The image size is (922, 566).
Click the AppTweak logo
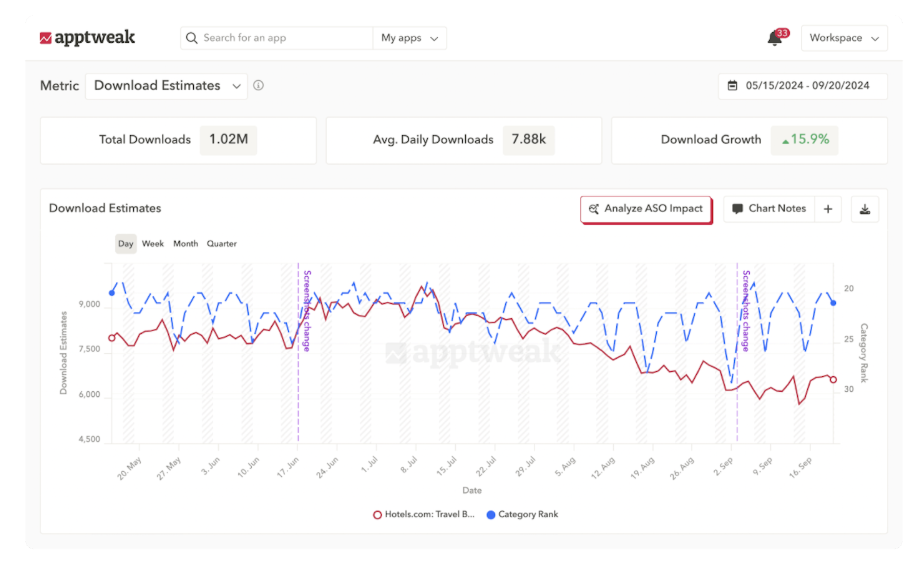pyautogui.click(x=87, y=38)
